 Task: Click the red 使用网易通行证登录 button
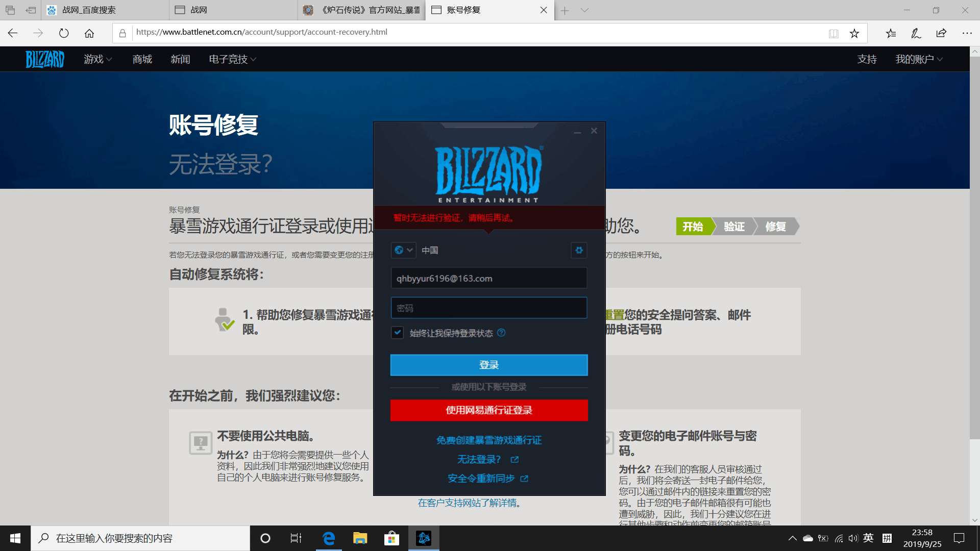[x=488, y=410]
